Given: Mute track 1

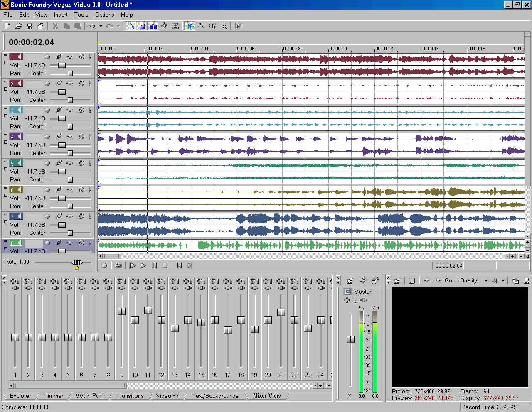Looking at the screenshot, I should point(81,57).
